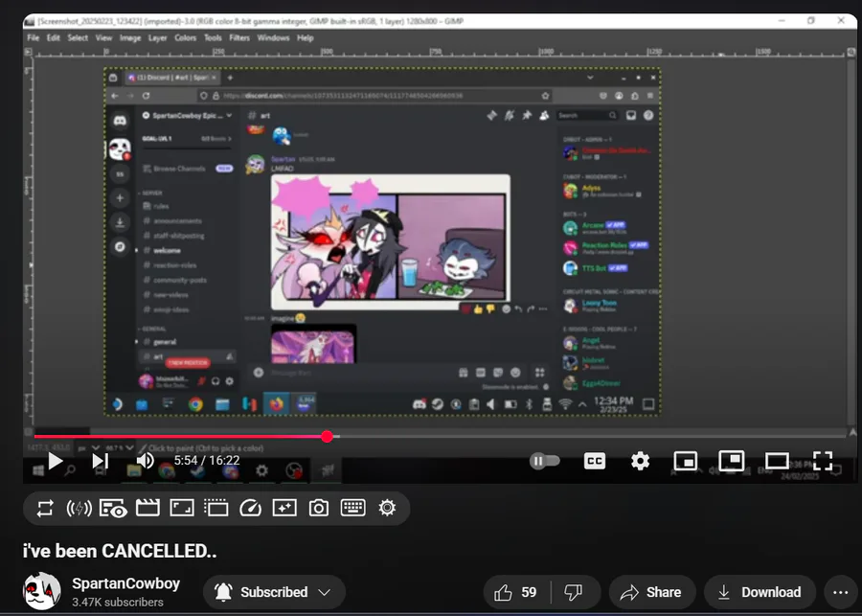
Task: Open picture-in-picture pop-out player
Action: click(x=731, y=461)
